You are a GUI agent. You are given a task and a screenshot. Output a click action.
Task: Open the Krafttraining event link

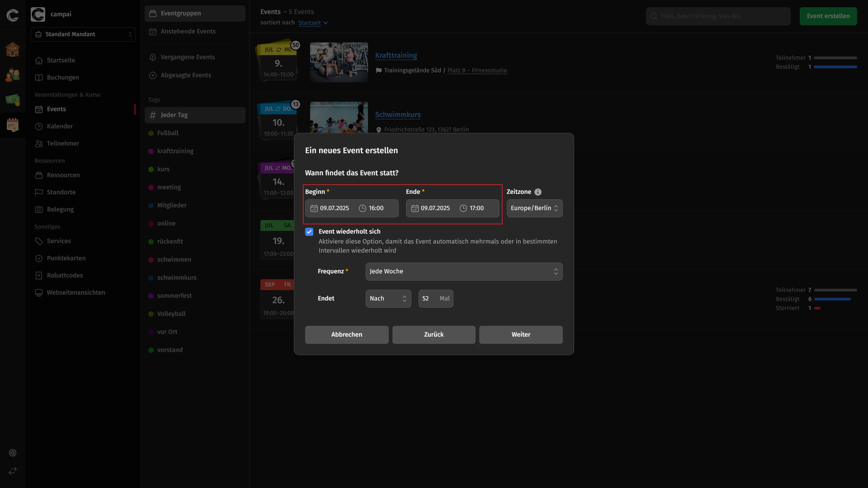pyautogui.click(x=396, y=56)
